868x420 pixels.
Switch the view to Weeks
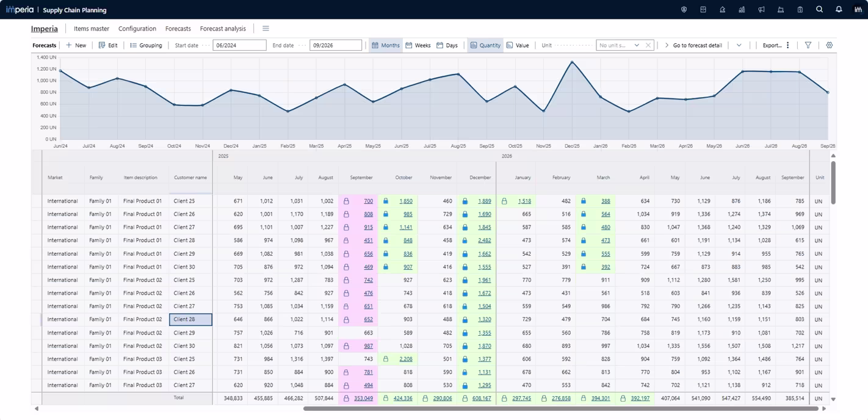tap(418, 45)
